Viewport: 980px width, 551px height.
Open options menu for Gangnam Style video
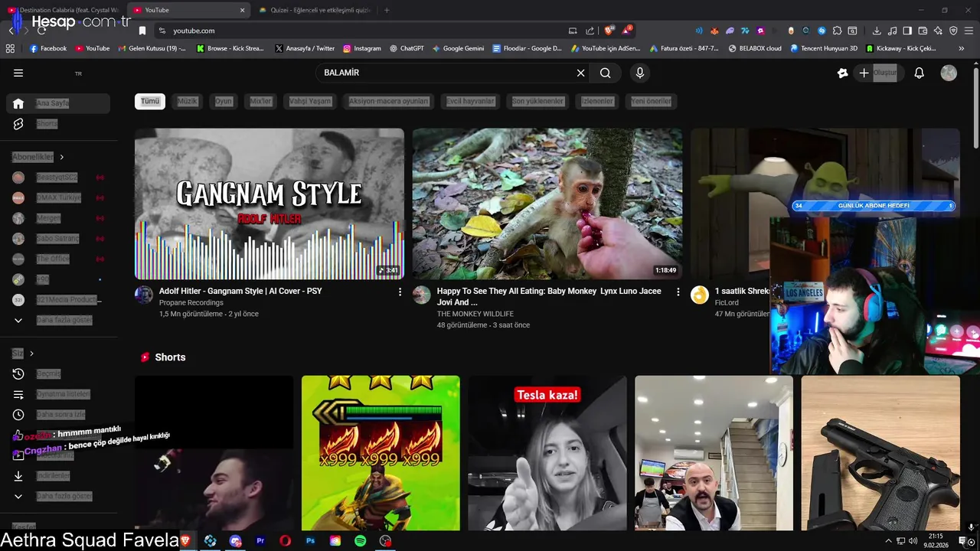click(x=400, y=292)
